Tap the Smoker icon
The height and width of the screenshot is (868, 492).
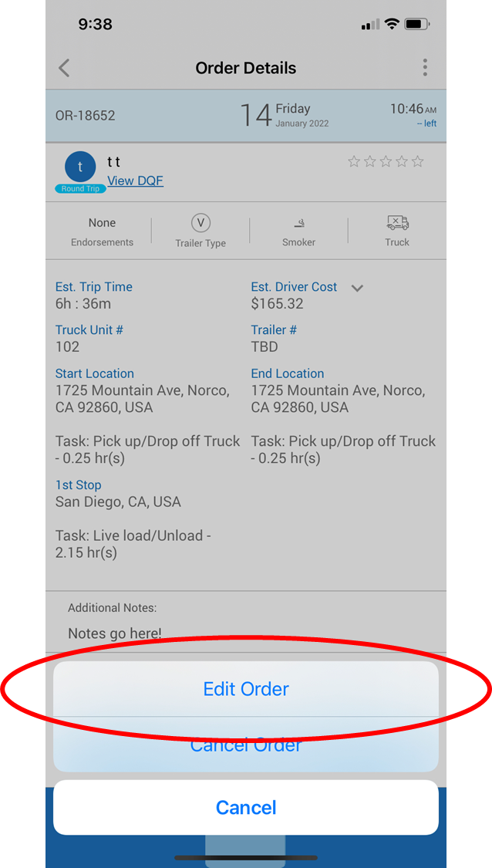coord(298,224)
